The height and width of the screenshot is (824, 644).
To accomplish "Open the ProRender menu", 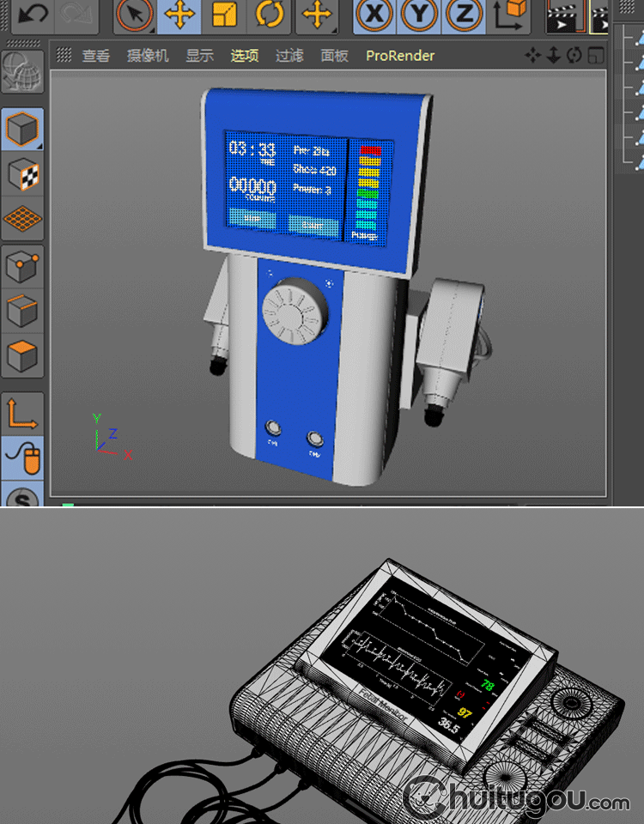I will tap(400, 56).
